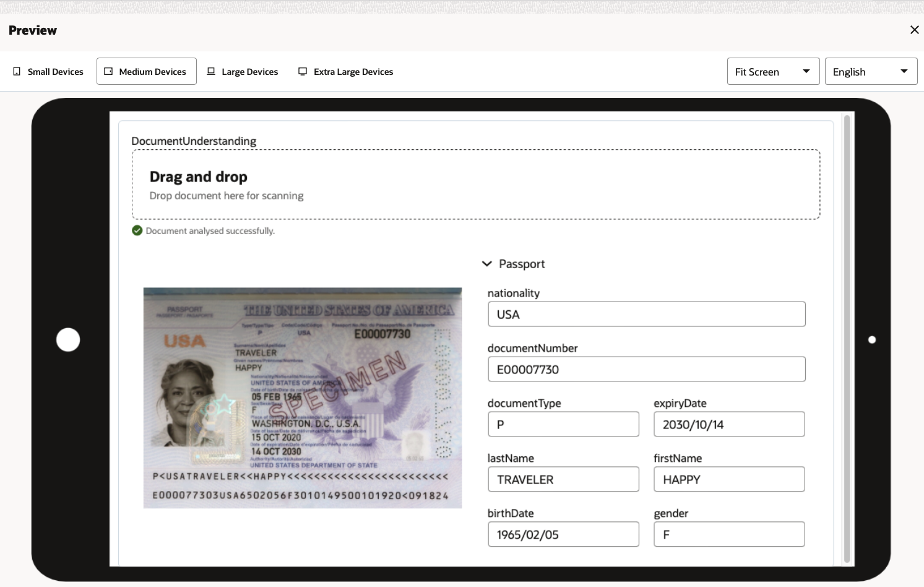Click the 'Drop document here for scanning' text

coord(227,196)
